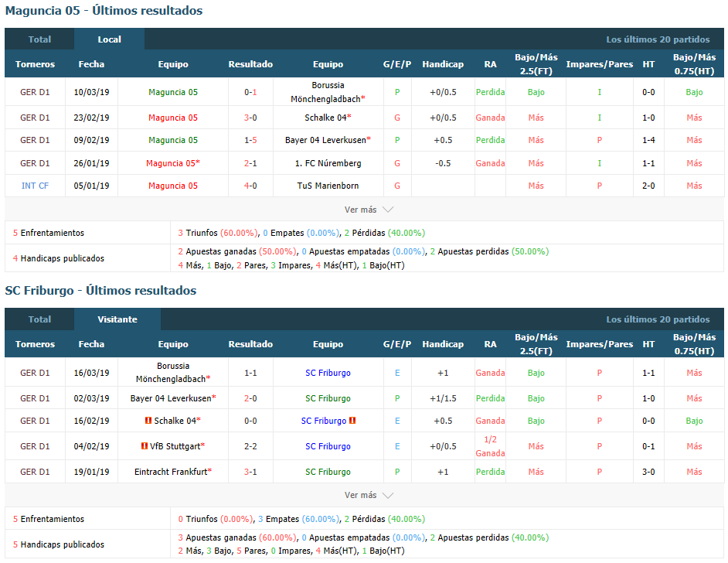Screen dimensions: 728x563
Task: Click 1/2 Ganada RA cell
Action: [490, 446]
